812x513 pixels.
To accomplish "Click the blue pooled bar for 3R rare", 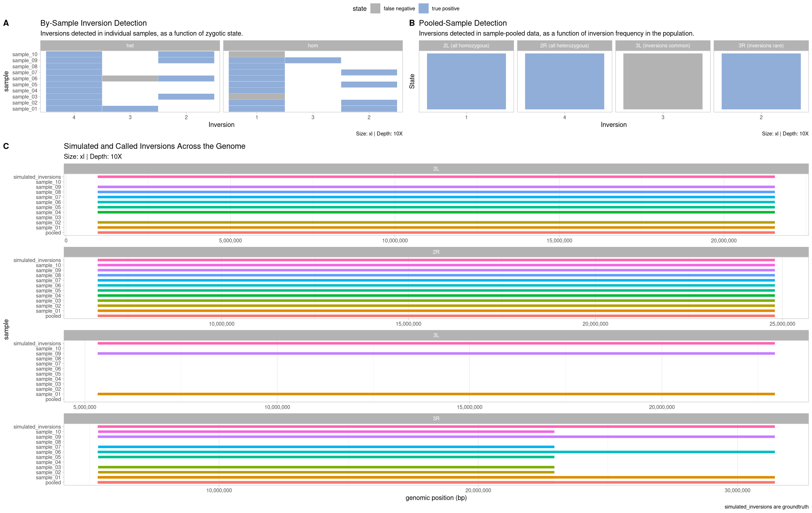I will coord(761,81).
